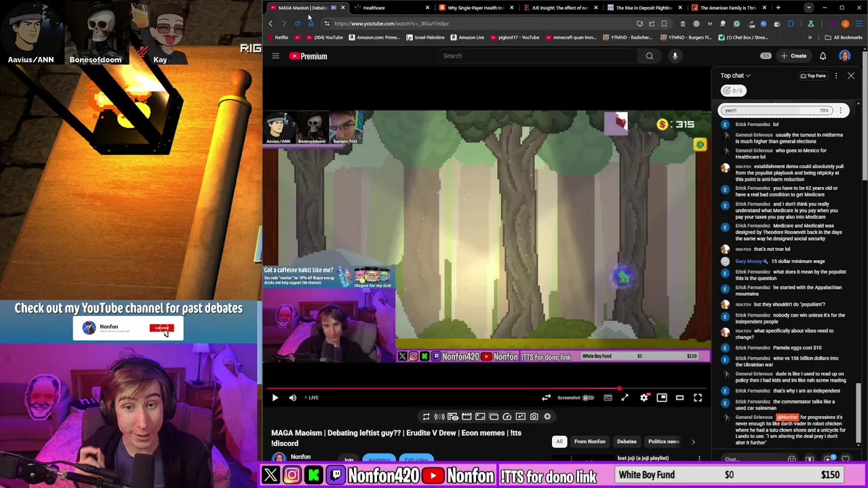Toggle subtitles with the captions icon
The image size is (868, 488).
click(x=608, y=398)
